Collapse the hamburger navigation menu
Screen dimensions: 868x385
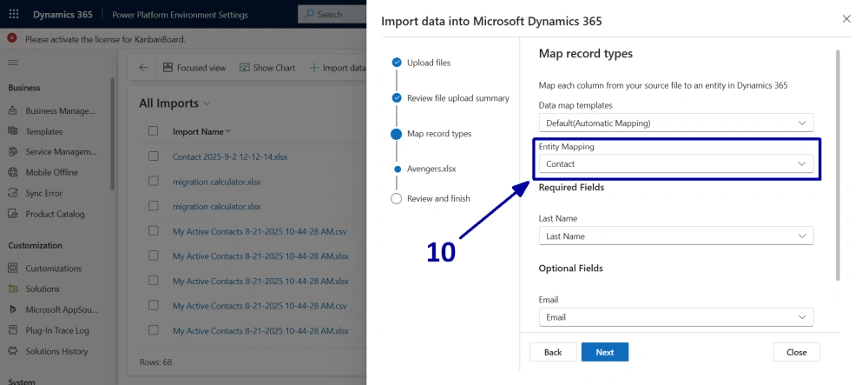13,63
